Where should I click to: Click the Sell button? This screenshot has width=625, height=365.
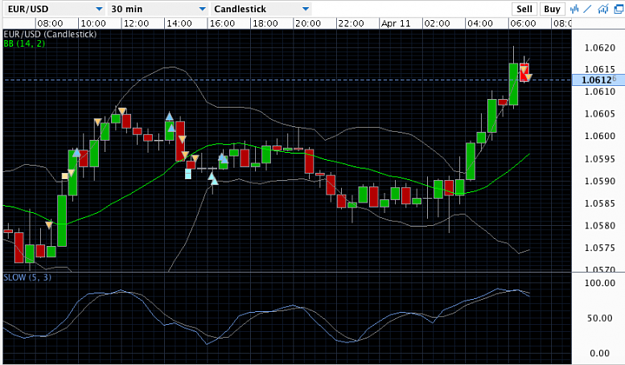[524, 9]
